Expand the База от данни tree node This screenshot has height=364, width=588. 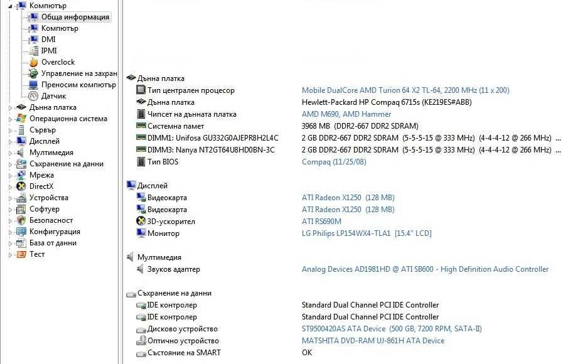point(10,244)
